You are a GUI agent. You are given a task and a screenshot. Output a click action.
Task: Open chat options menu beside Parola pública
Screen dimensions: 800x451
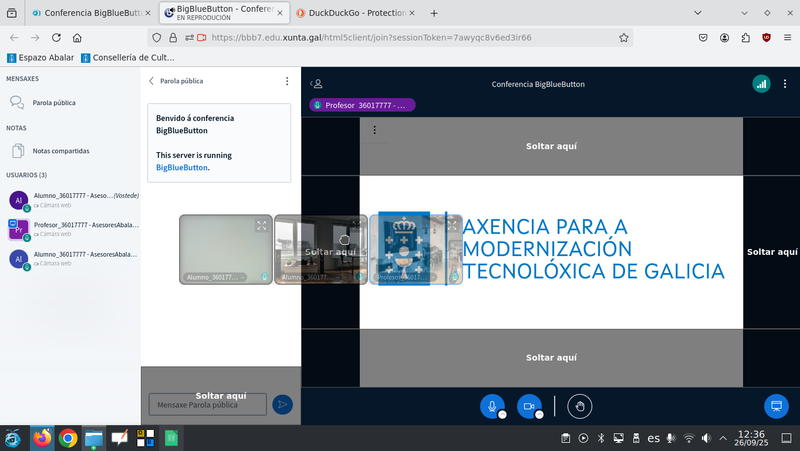(x=287, y=81)
